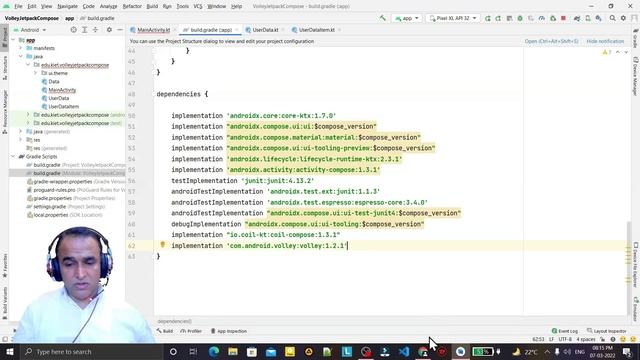This screenshot has height=360, width=640.
Task: Switch to the UserDataItem.kt tab
Action: click(316, 30)
